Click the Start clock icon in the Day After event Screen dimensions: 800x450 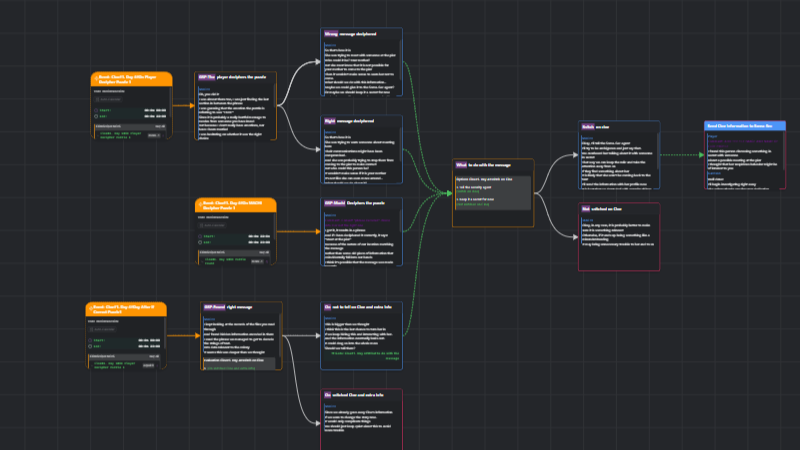click(90, 340)
